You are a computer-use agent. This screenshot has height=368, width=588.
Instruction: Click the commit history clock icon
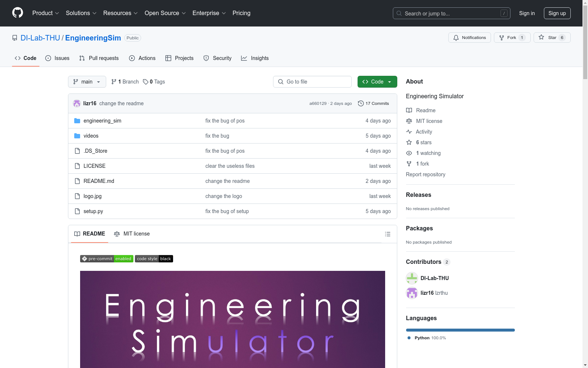(361, 103)
